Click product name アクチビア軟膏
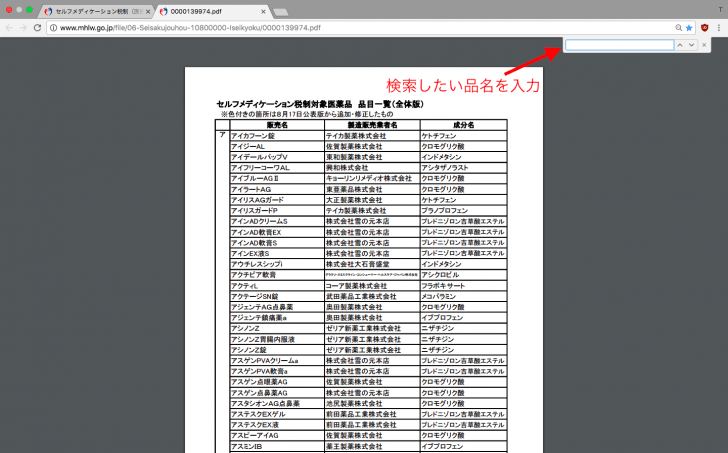The height and width of the screenshot is (453, 728). [254, 275]
